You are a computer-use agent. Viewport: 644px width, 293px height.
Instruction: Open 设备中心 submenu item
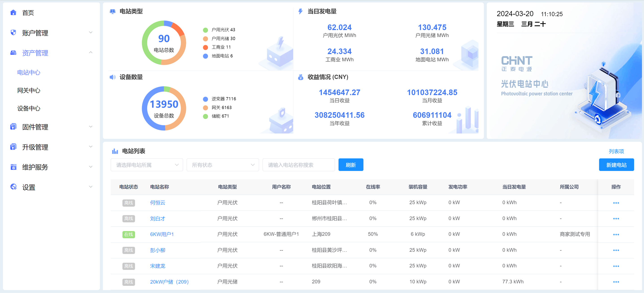[x=29, y=108]
